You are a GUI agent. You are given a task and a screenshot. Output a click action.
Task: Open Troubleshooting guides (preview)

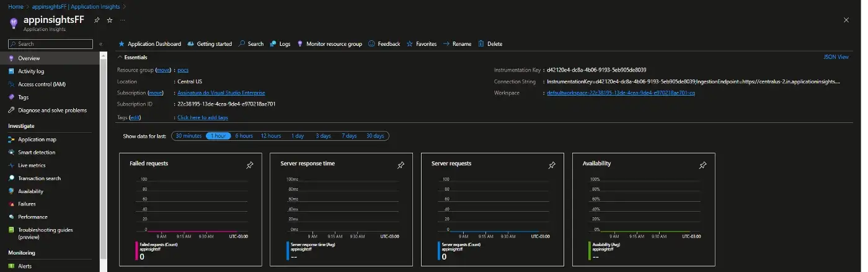click(x=50, y=233)
